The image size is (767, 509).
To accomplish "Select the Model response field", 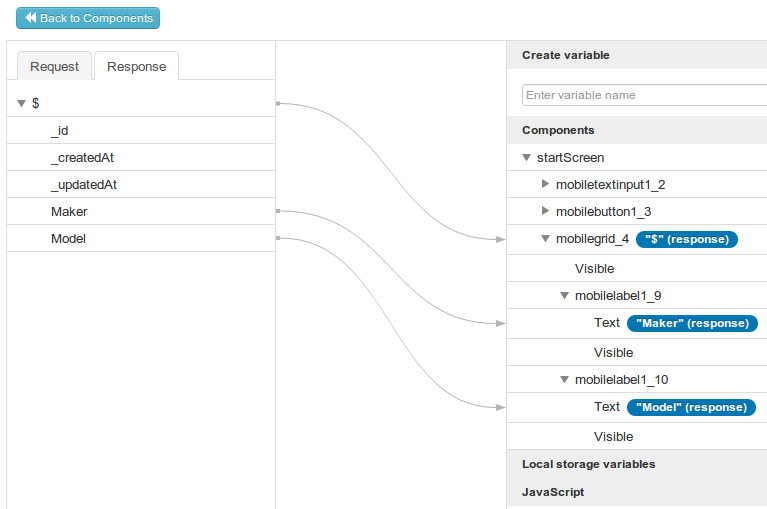I will (x=69, y=238).
